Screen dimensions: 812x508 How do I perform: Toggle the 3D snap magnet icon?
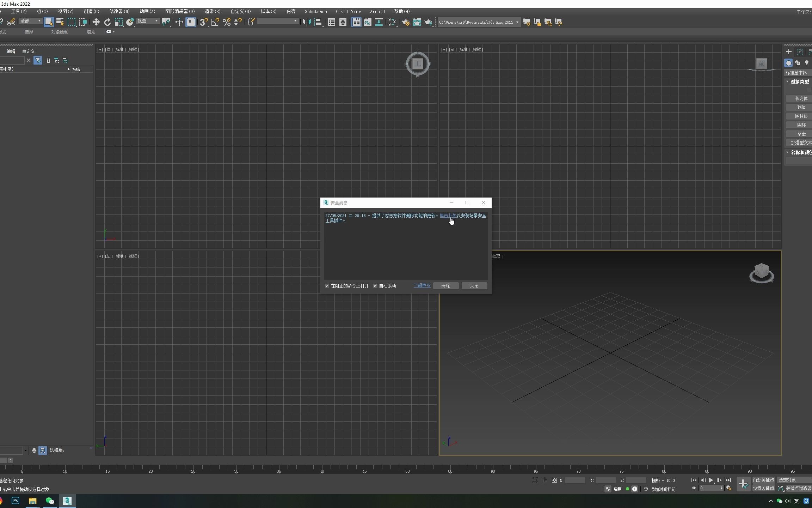(x=203, y=22)
